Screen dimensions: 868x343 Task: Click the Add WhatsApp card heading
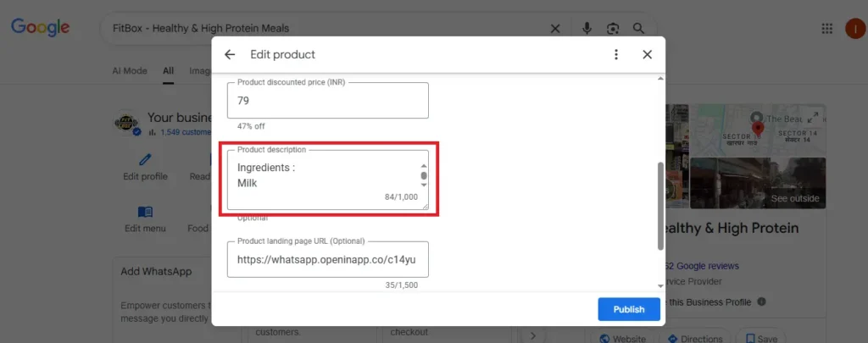click(156, 272)
